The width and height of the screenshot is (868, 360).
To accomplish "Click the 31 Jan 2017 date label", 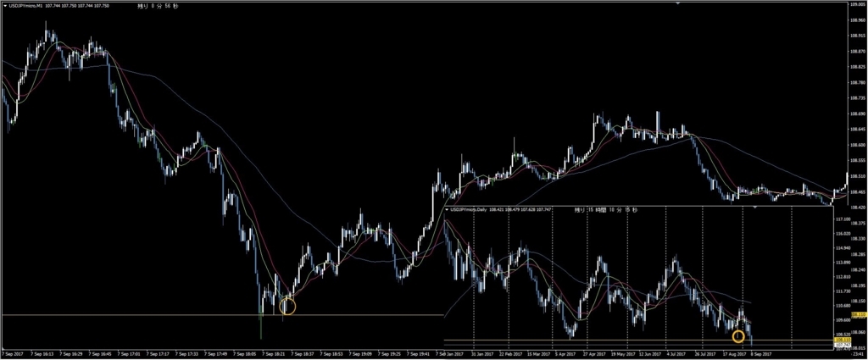I will click(481, 352).
